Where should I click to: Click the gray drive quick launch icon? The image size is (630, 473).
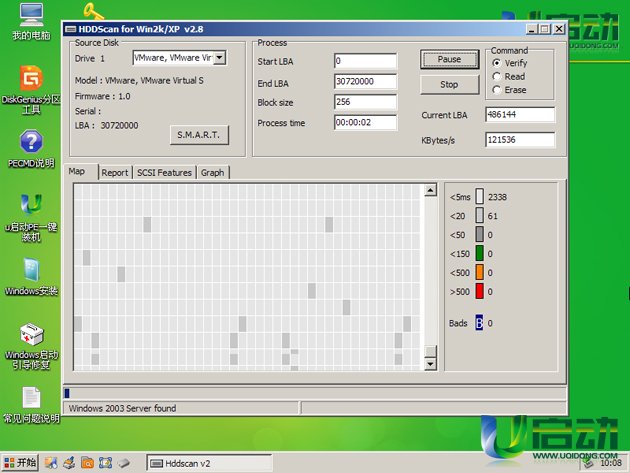coord(124,463)
